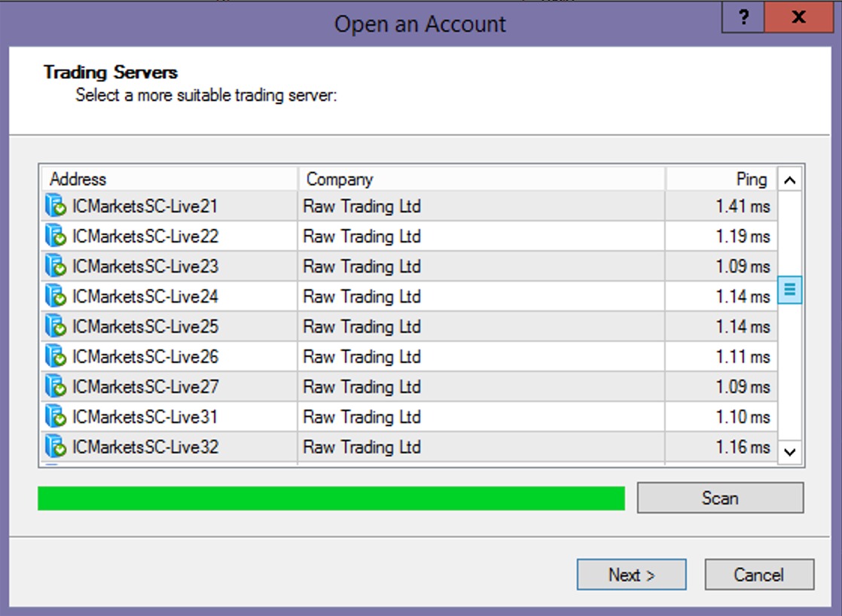842x616 pixels.
Task: Click the 1.09 ms ping for Live27
Action: 743,386
